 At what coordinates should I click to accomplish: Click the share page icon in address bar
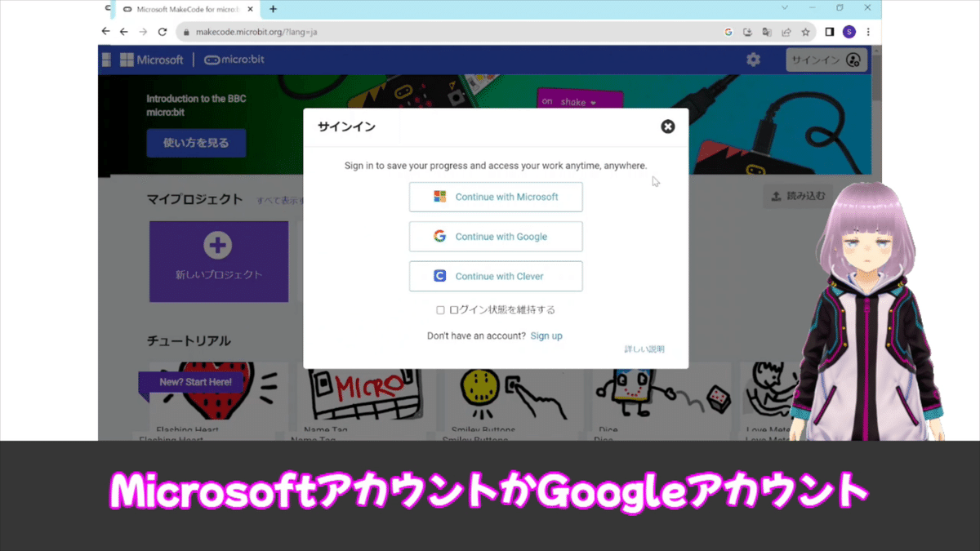[x=786, y=32]
